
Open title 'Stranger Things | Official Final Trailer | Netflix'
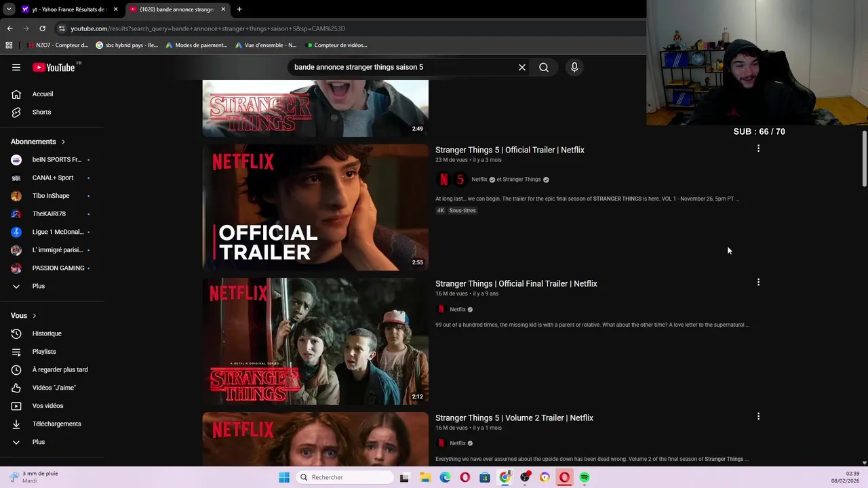click(516, 284)
